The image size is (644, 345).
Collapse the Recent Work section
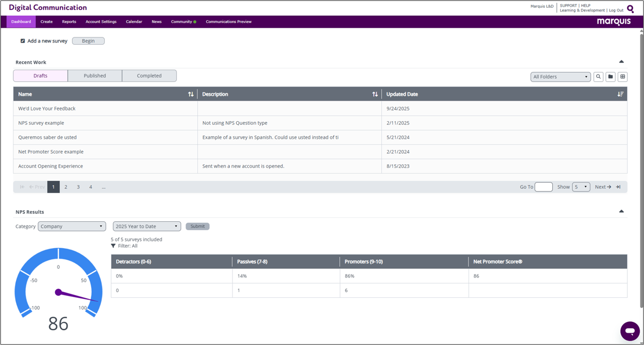621,62
